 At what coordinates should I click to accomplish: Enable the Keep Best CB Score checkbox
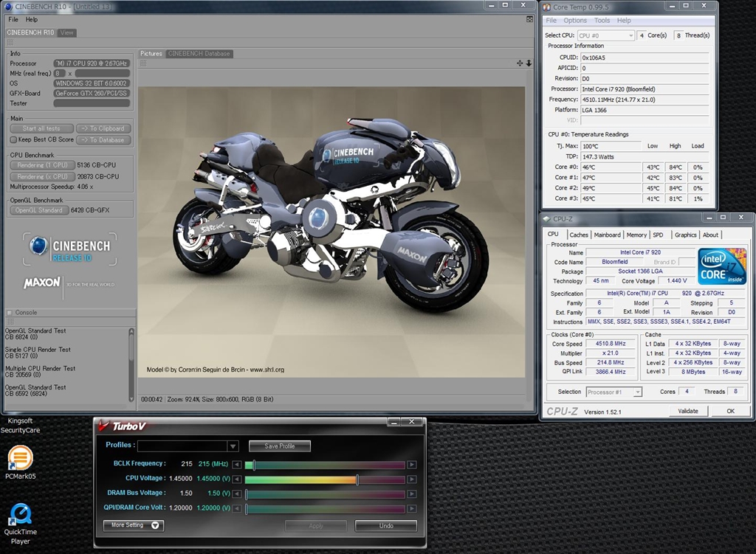click(x=13, y=139)
